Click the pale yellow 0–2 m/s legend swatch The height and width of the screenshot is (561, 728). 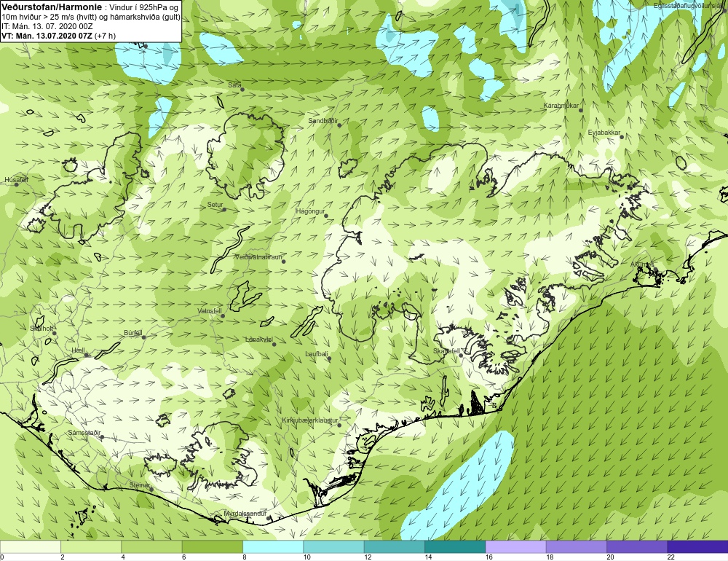pos(30,547)
